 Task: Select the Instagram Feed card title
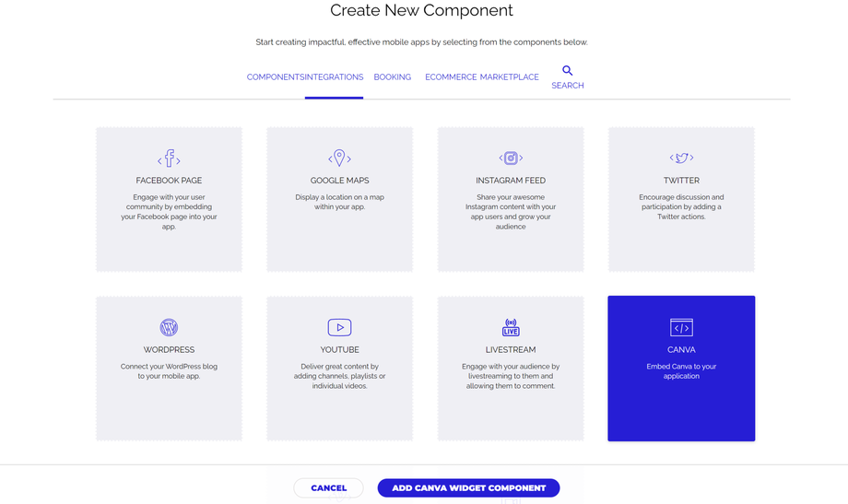click(511, 181)
